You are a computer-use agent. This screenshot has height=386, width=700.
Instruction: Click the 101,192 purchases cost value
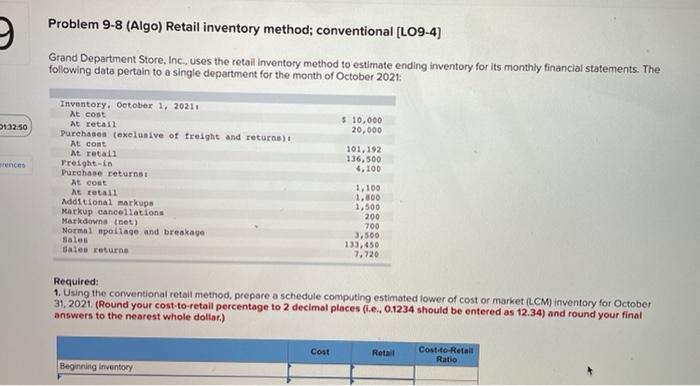click(363, 149)
